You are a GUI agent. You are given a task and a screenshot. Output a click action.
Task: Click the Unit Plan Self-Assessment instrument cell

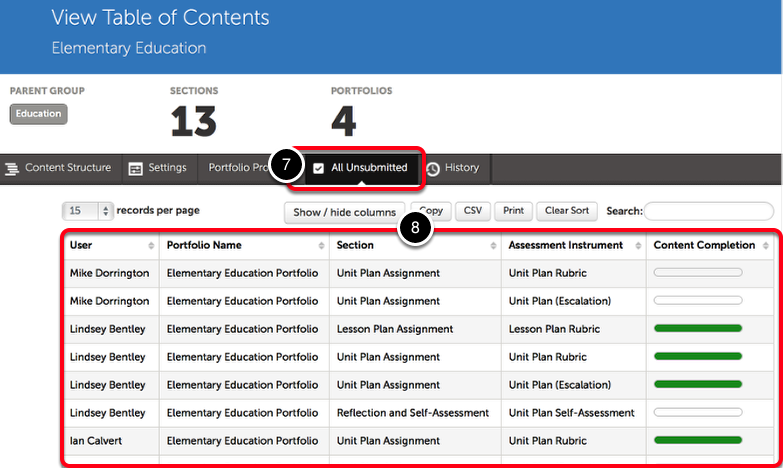572,413
